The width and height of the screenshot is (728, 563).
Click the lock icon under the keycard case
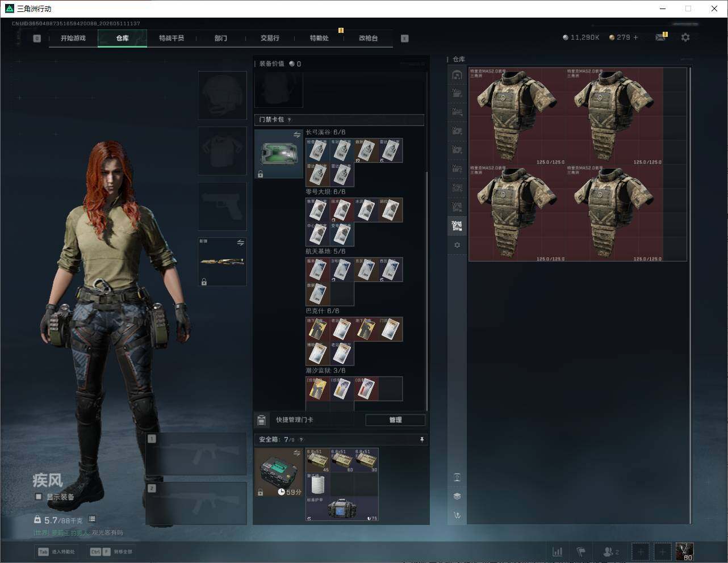[260, 174]
